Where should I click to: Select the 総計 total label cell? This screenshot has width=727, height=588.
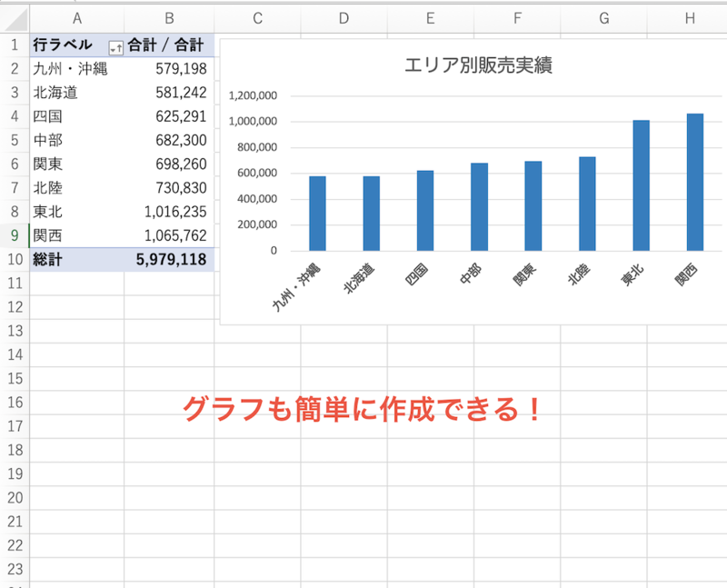coord(77,260)
